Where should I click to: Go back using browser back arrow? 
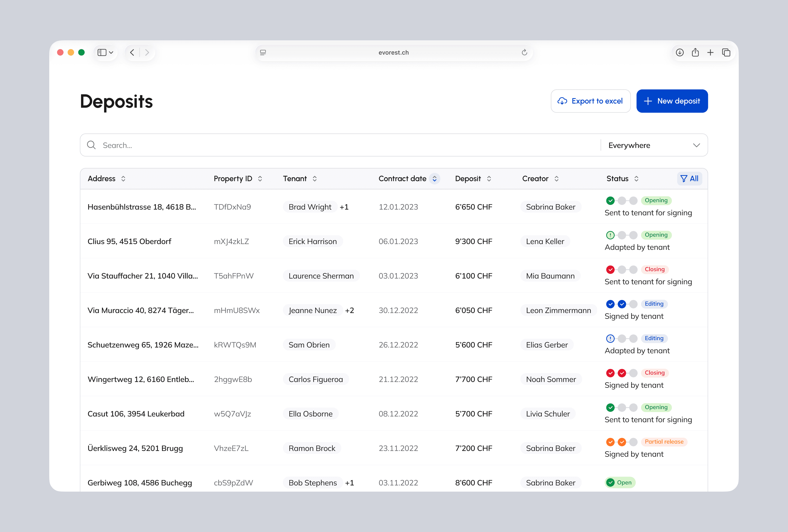click(x=132, y=52)
